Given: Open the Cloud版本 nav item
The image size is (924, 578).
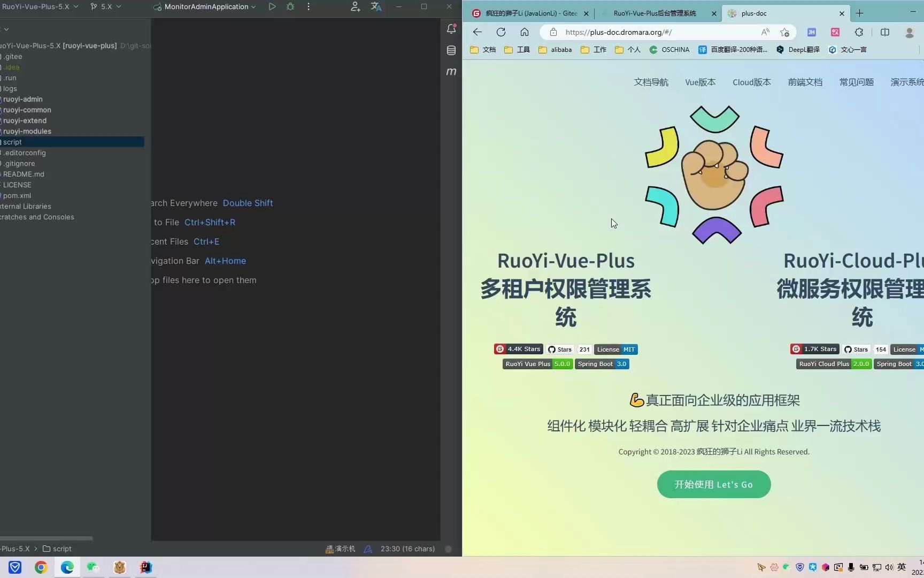Looking at the screenshot, I should tap(751, 82).
